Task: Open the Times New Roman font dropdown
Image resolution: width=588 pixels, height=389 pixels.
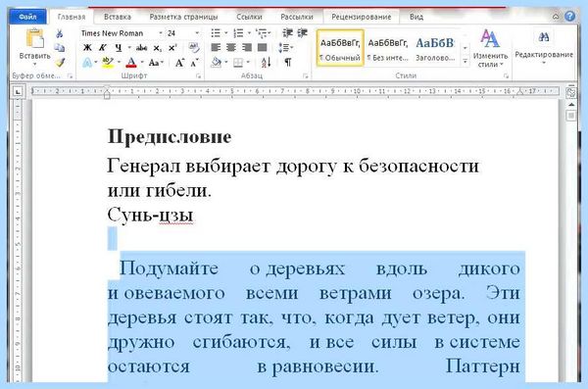Action: point(161,33)
